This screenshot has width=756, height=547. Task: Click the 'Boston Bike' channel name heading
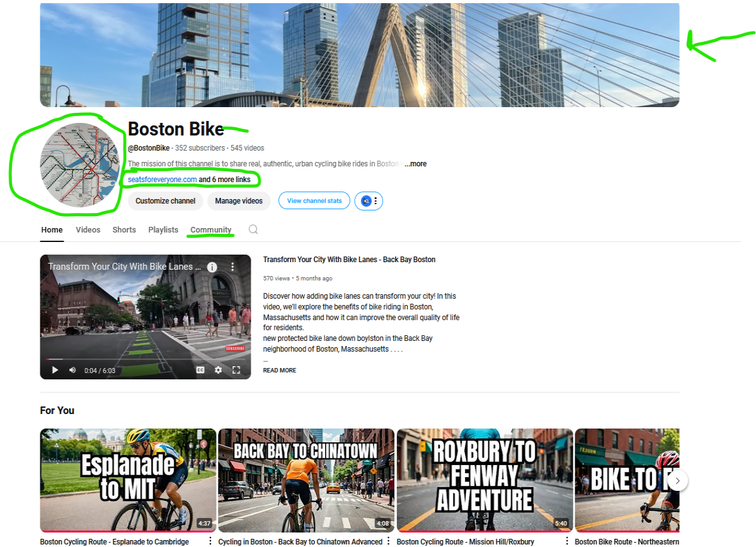(x=176, y=129)
